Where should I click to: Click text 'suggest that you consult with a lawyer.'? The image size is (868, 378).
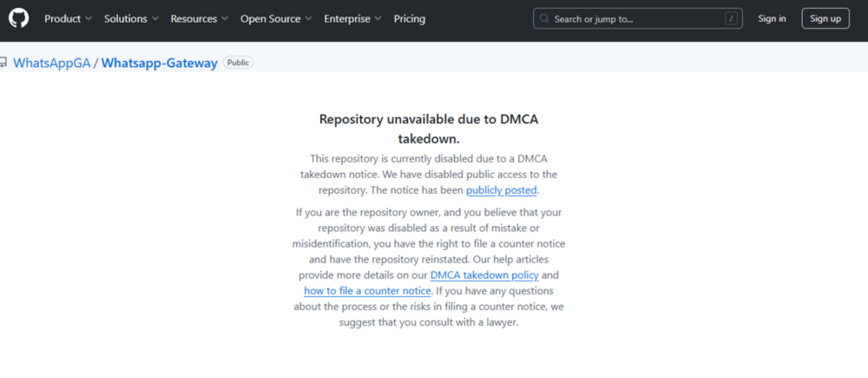point(429,322)
